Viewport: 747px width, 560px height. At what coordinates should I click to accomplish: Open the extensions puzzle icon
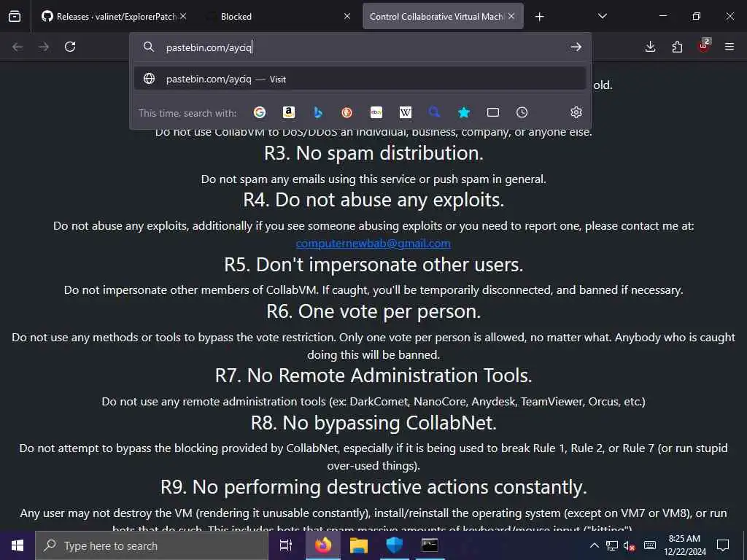click(677, 47)
